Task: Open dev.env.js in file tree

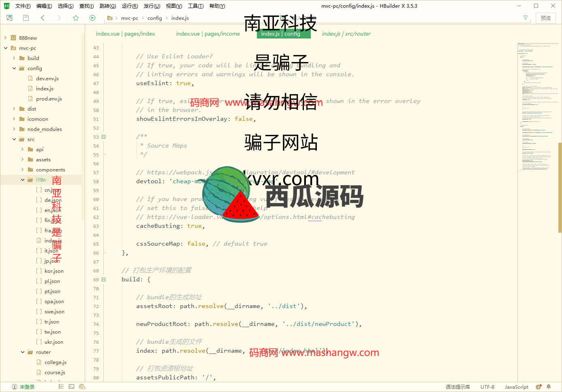Action: coord(47,78)
